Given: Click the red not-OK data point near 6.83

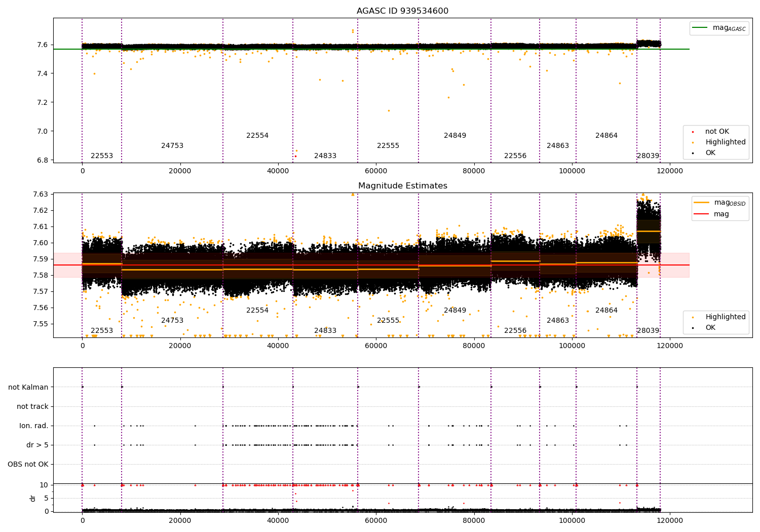Looking at the screenshot, I should tap(295, 156).
